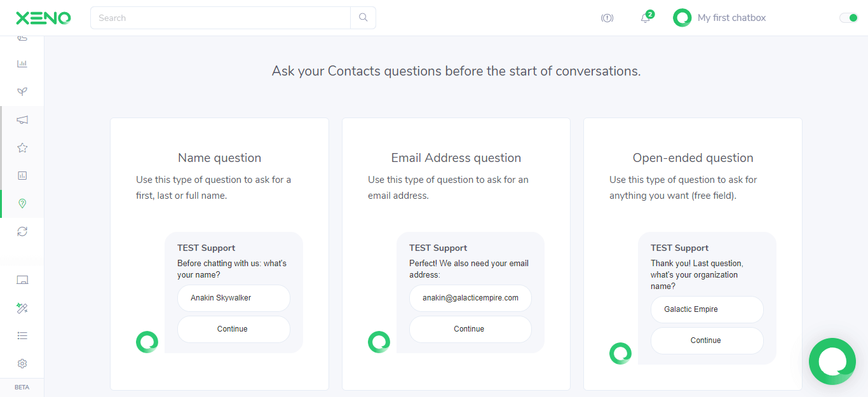Open the megaphone campaigns sidebar icon
Viewport: 868px width, 397px height.
[x=22, y=120]
